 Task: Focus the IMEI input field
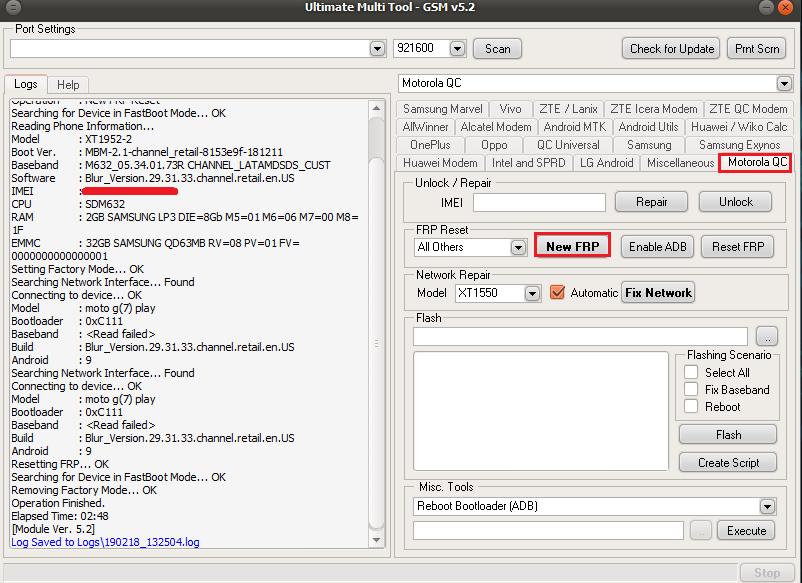539,203
